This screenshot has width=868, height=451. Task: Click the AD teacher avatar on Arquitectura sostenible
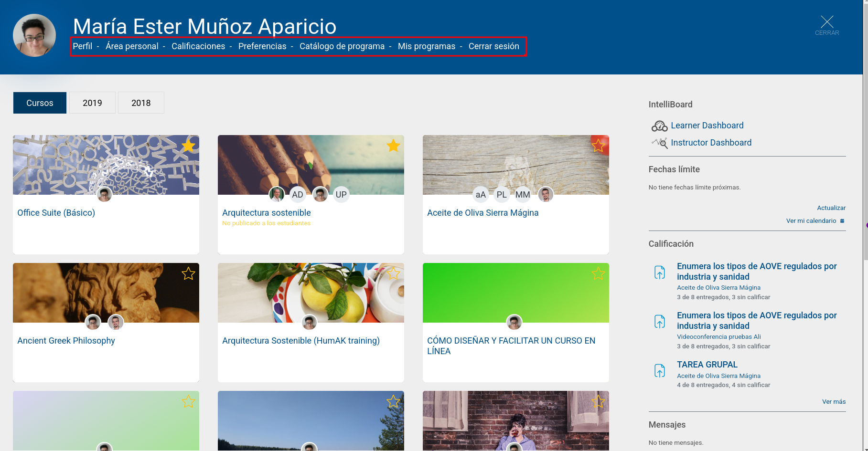(298, 195)
